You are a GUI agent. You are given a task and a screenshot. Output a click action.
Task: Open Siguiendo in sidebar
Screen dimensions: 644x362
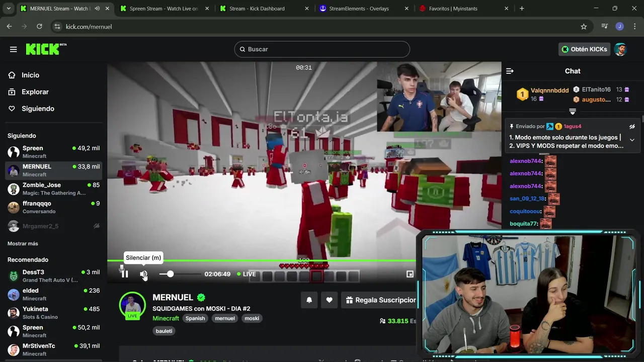point(38,109)
